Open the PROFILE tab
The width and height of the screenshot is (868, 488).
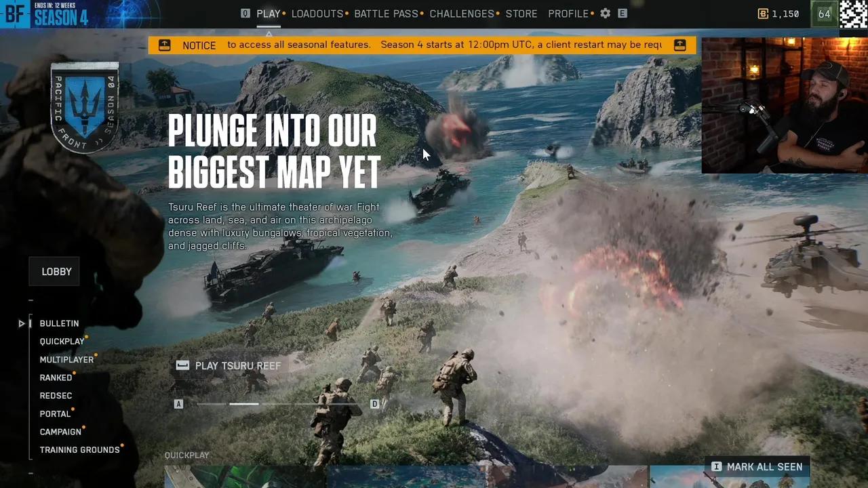568,14
